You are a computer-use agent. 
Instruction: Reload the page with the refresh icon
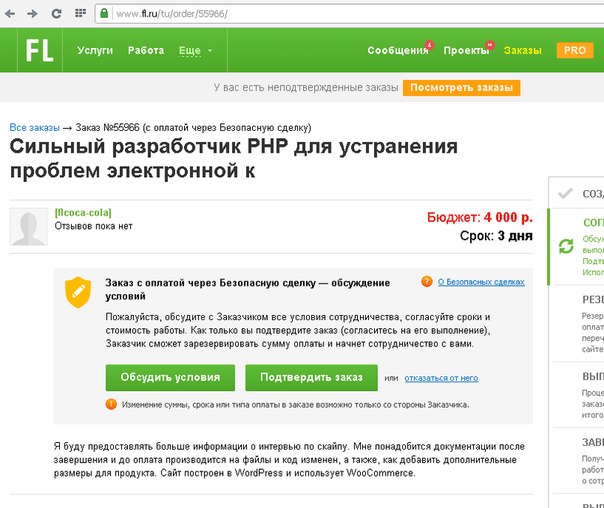pos(57,13)
